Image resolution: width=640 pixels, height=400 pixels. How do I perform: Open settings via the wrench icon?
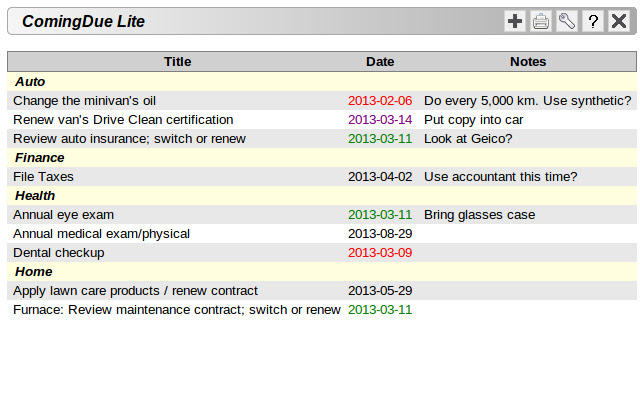point(567,21)
